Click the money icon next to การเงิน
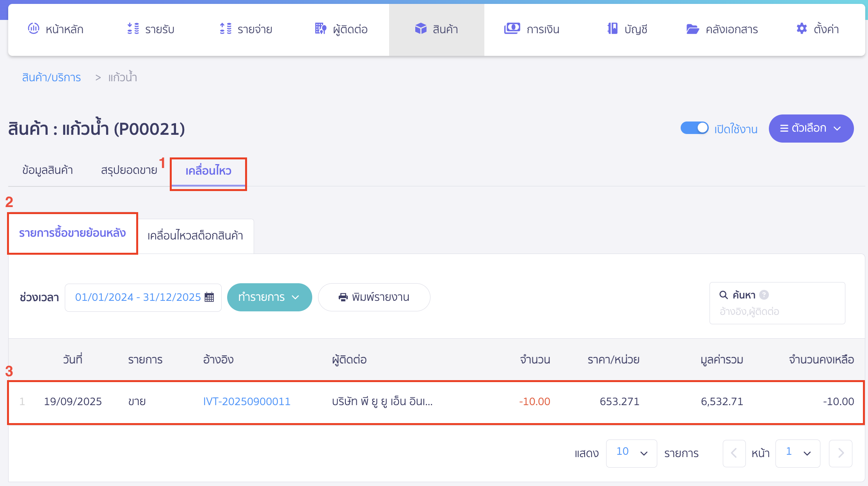This screenshot has height=486, width=868. pyautogui.click(x=512, y=29)
